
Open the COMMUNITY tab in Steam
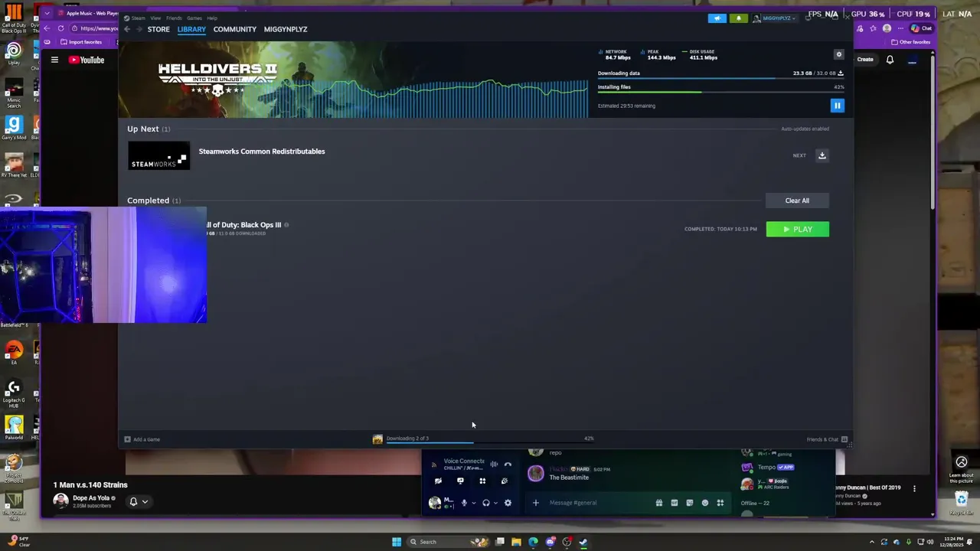point(235,29)
